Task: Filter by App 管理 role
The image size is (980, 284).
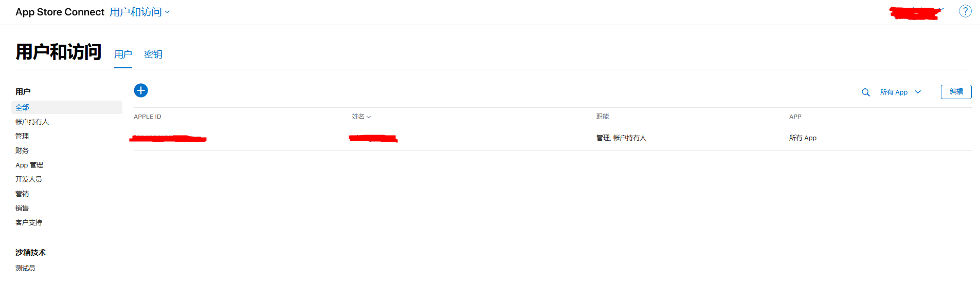Action: pos(29,165)
